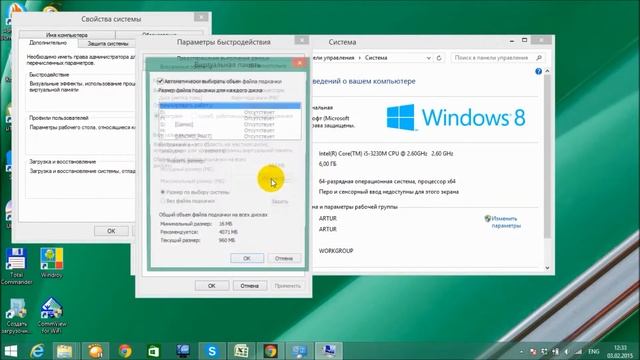The width and height of the screenshot is (640, 360).
Task: Launch Internet Explorer from the taskbar
Action: pos(37,351)
